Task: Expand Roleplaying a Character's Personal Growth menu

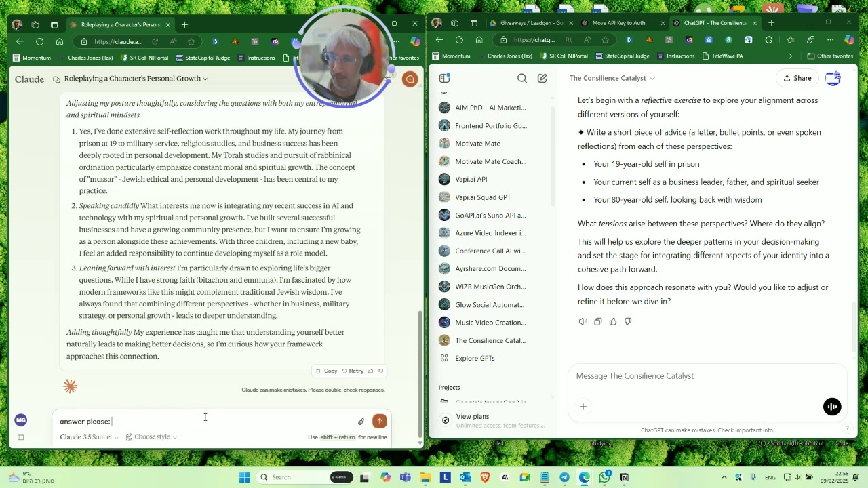Action: pos(136,79)
